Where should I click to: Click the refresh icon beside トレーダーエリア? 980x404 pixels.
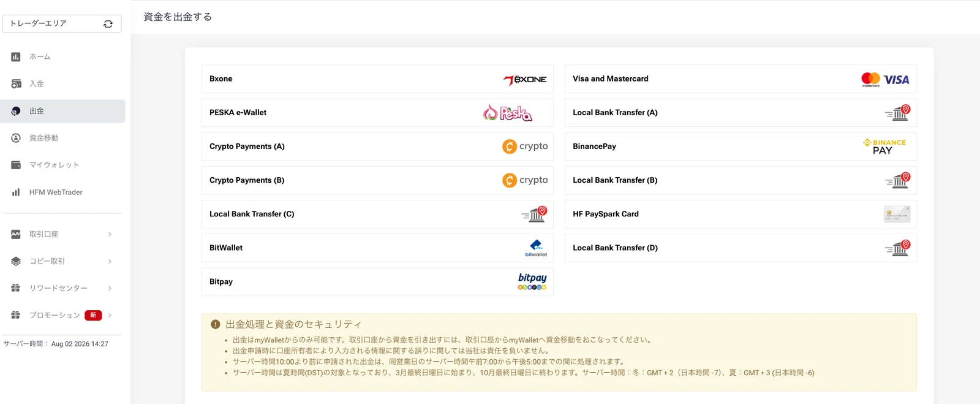(108, 24)
